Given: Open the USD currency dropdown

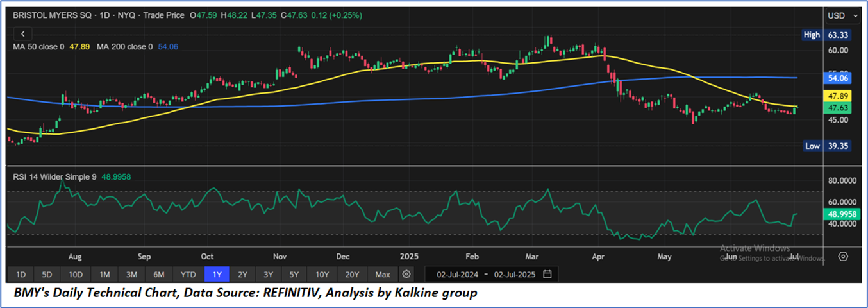Looking at the screenshot, I should pos(843,15).
